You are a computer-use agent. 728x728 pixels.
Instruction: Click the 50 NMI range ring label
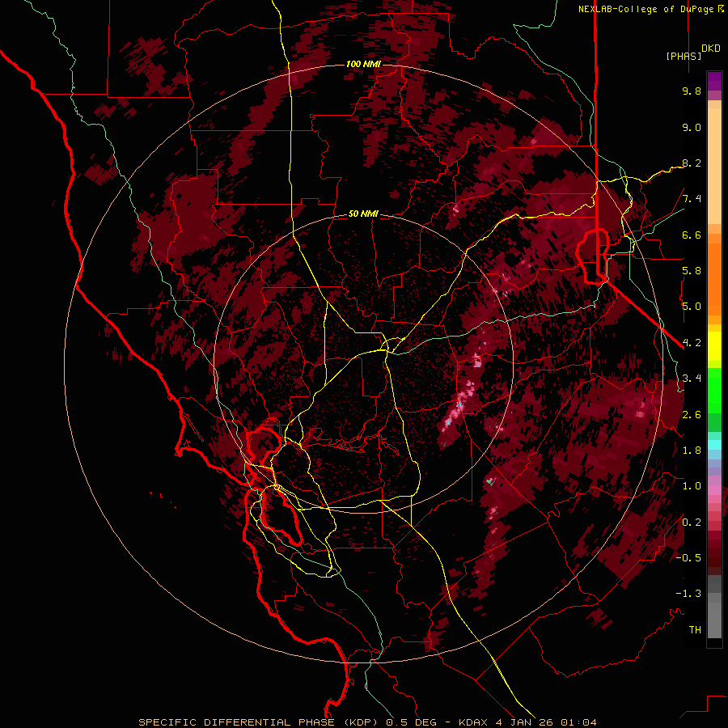(363, 214)
